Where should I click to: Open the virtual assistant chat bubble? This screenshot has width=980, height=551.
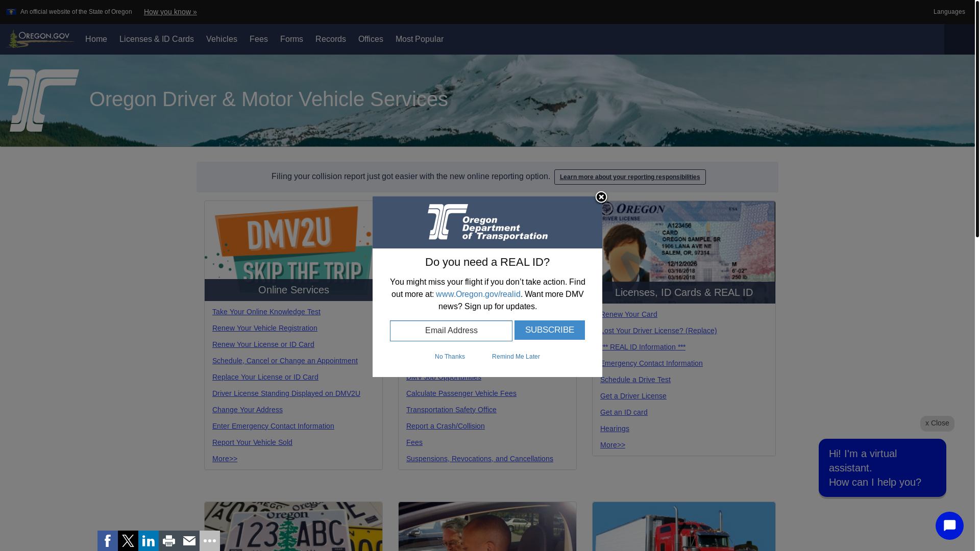pyautogui.click(x=949, y=525)
